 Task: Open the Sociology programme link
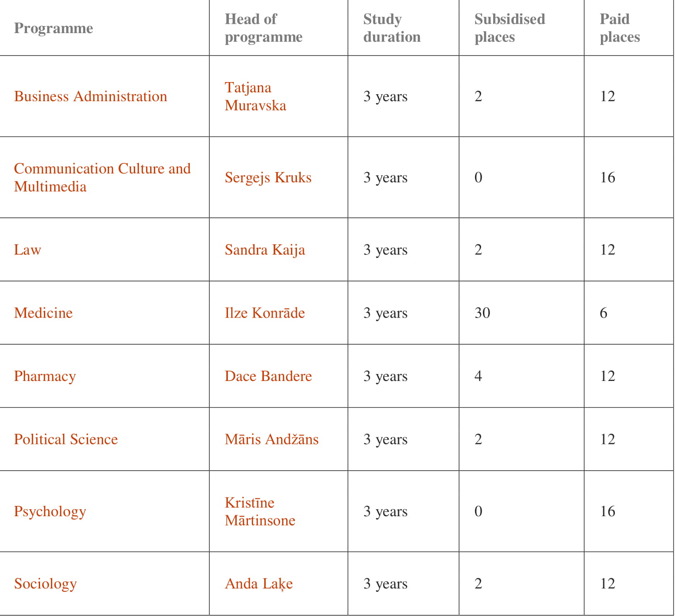pos(45,584)
